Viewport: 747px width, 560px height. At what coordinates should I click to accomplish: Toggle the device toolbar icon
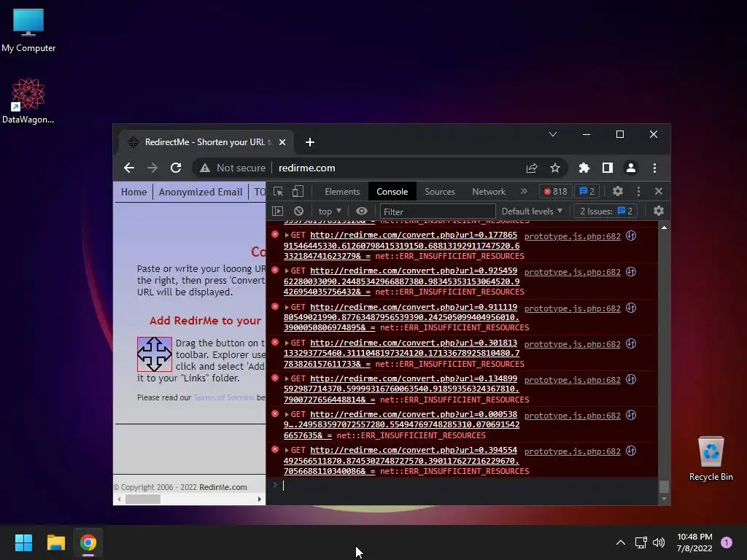coord(298,192)
